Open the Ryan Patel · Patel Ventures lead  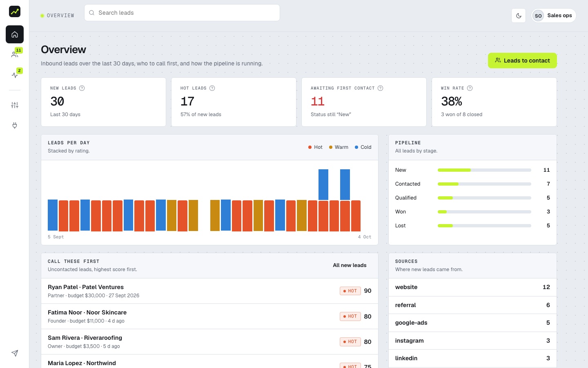[209, 291]
